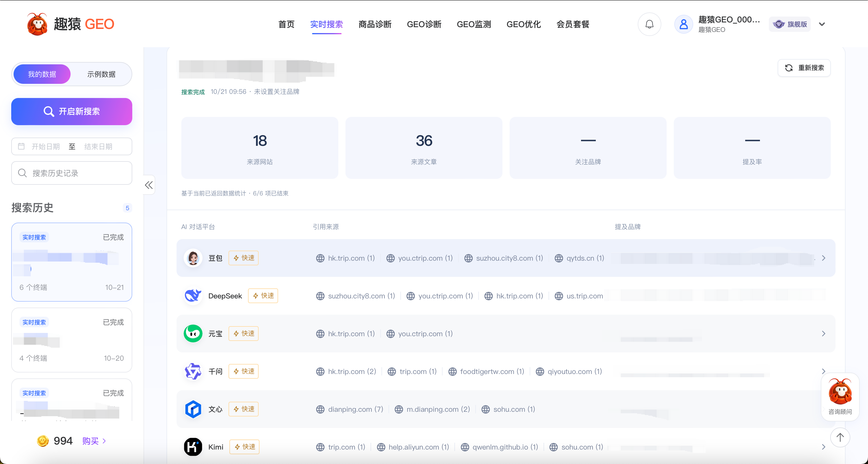Click 快速 badge on 元宝 row

pyautogui.click(x=244, y=334)
